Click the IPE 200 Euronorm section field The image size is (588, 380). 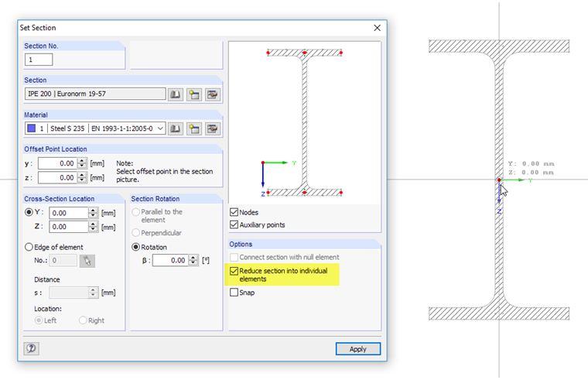click(x=95, y=94)
